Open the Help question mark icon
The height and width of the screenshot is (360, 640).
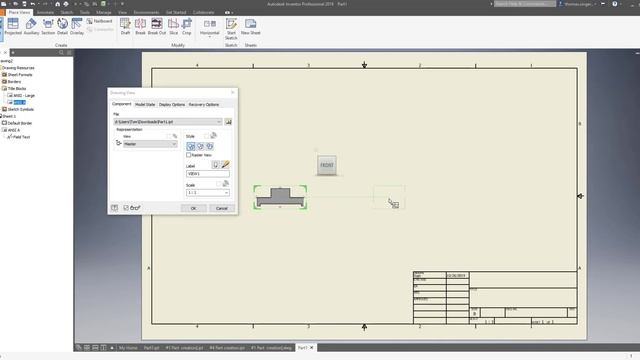pos(615,4)
